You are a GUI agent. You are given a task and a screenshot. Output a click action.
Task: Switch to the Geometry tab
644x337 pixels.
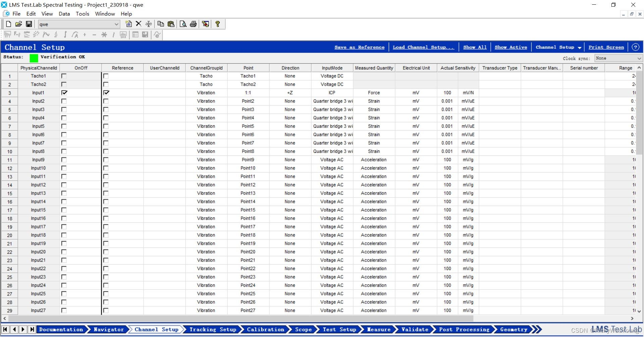click(514, 329)
